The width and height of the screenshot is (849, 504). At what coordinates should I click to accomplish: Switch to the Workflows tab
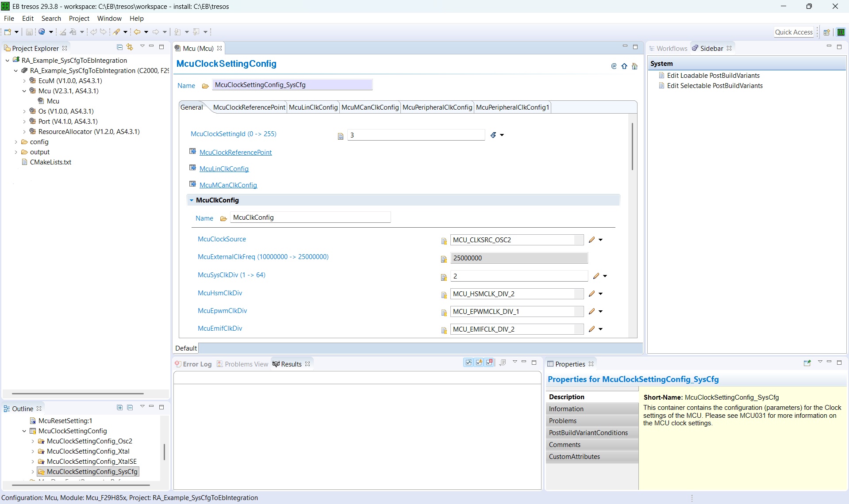[x=668, y=48]
